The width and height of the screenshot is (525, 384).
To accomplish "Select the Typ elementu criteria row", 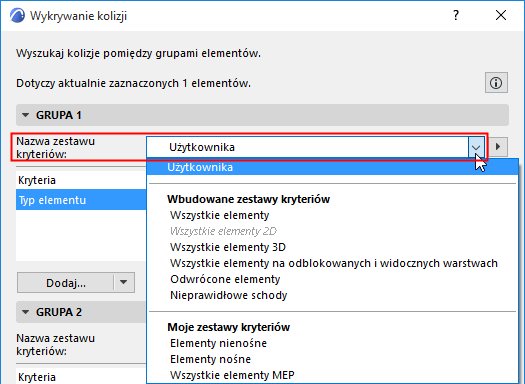I will click(81, 200).
